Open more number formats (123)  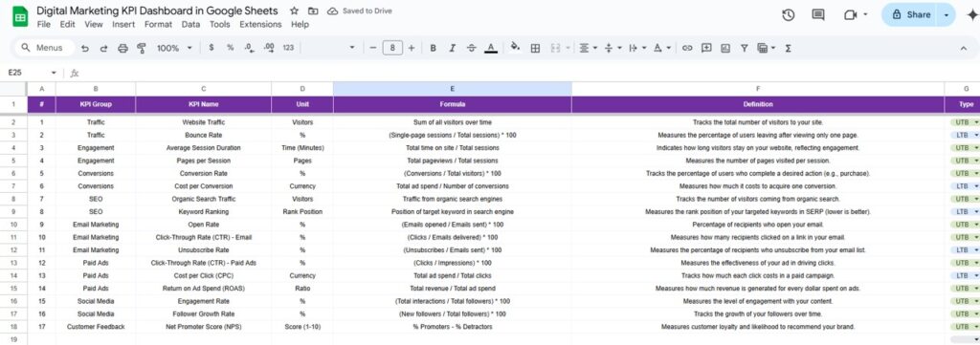click(288, 48)
